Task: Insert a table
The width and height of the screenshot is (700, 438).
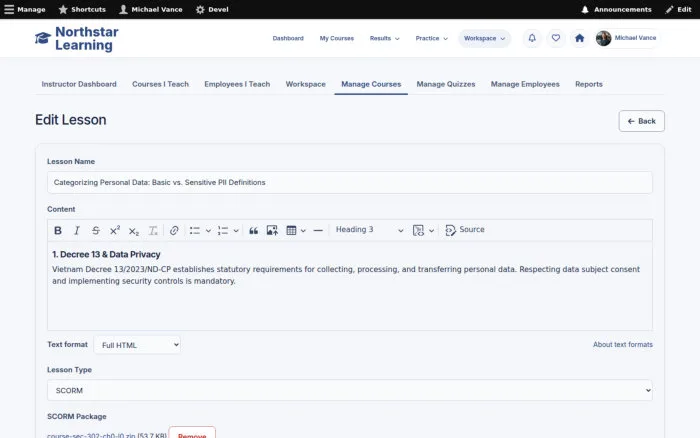Action: click(291, 230)
